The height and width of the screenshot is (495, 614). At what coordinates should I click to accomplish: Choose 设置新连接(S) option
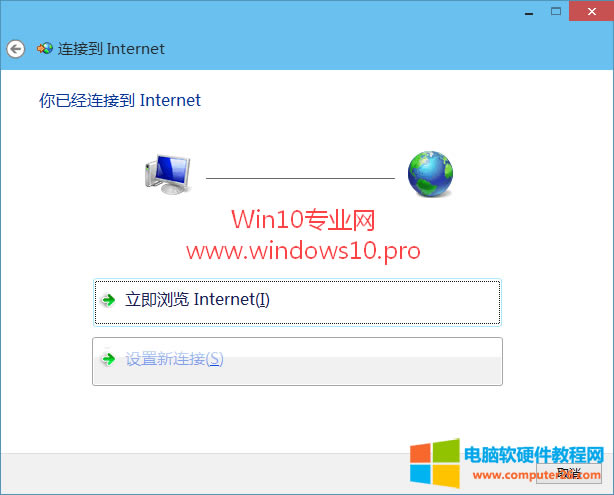(x=297, y=361)
